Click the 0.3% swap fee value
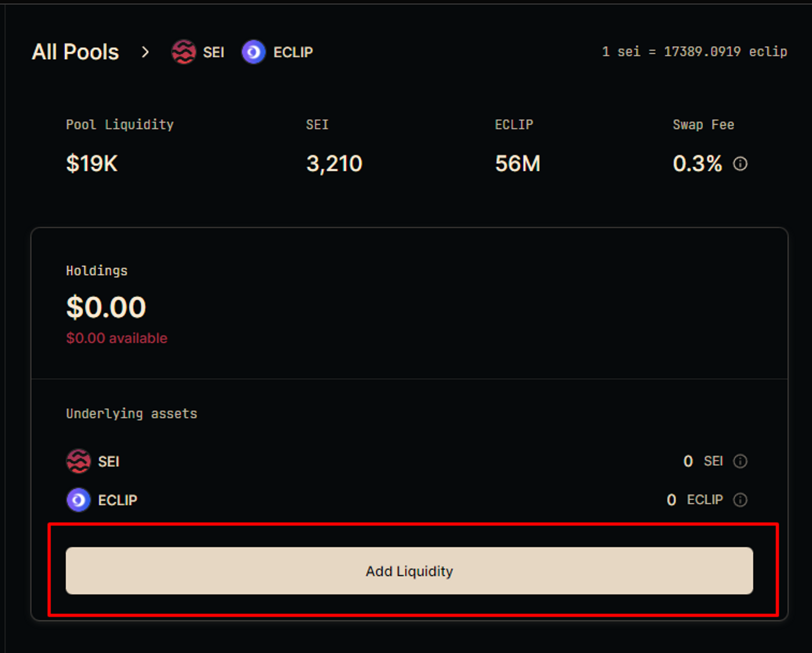 point(697,164)
